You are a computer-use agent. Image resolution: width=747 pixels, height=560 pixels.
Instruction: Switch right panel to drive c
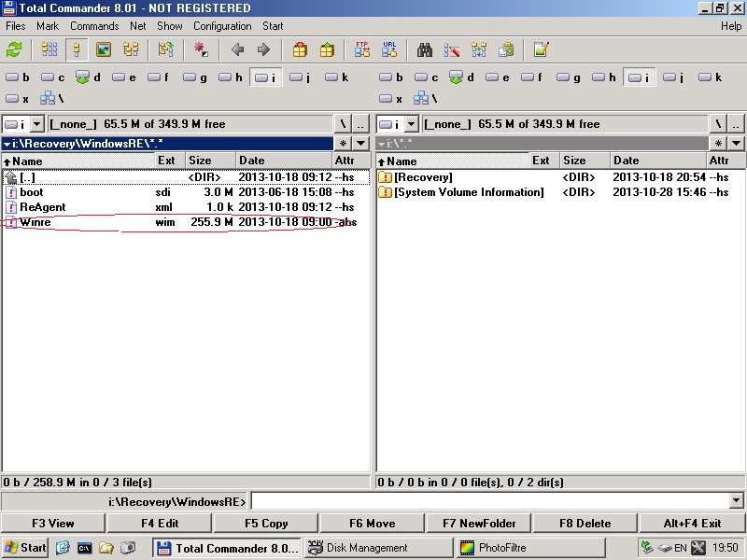[x=426, y=77]
